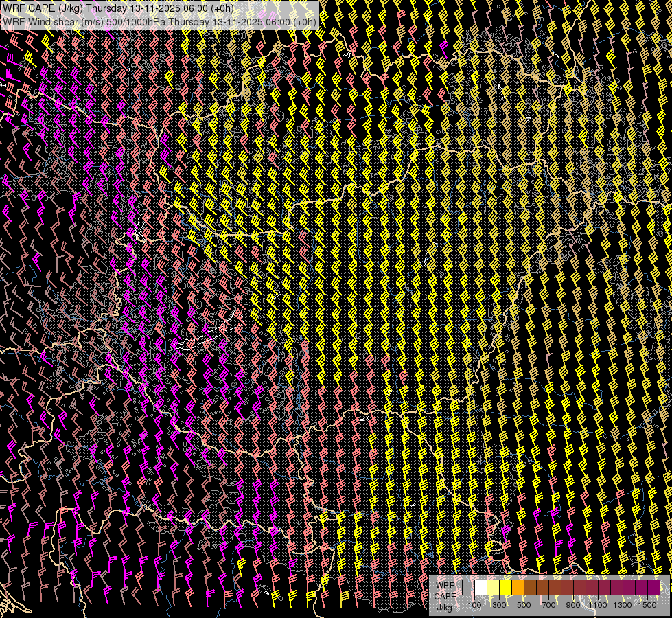
Task: Click the white CAPE legend swatch
Action: [480, 588]
